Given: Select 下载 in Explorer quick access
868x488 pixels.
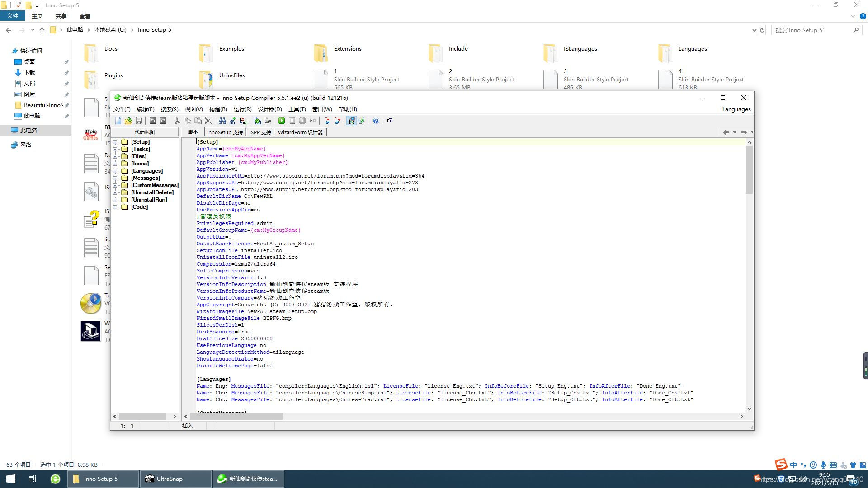Looking at the screenshot, I should click(x=29, y=72).
